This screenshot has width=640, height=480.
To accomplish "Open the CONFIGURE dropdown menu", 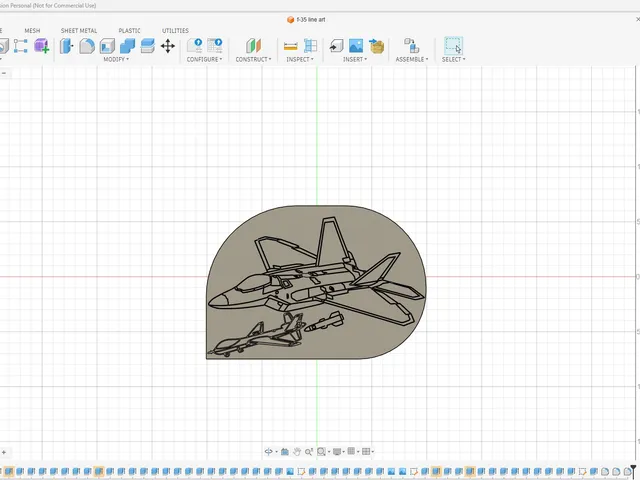I will click(x=204, y=59).
